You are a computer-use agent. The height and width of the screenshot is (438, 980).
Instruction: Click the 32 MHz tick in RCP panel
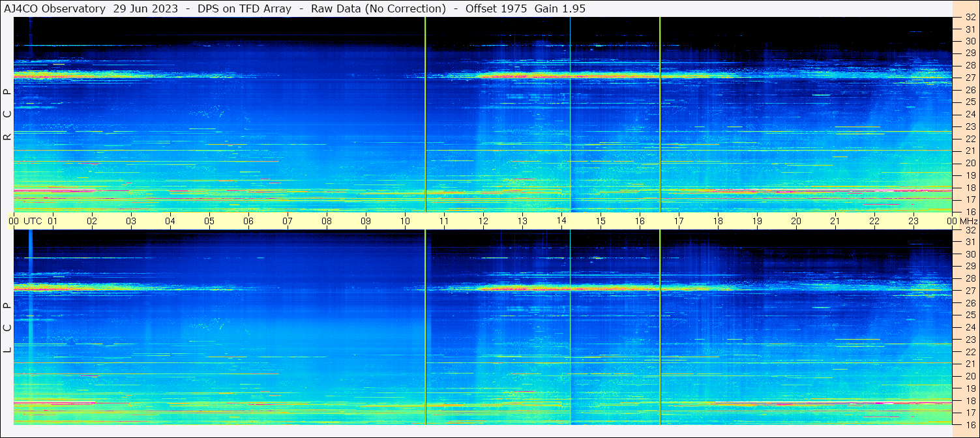(x=970, y=18)
